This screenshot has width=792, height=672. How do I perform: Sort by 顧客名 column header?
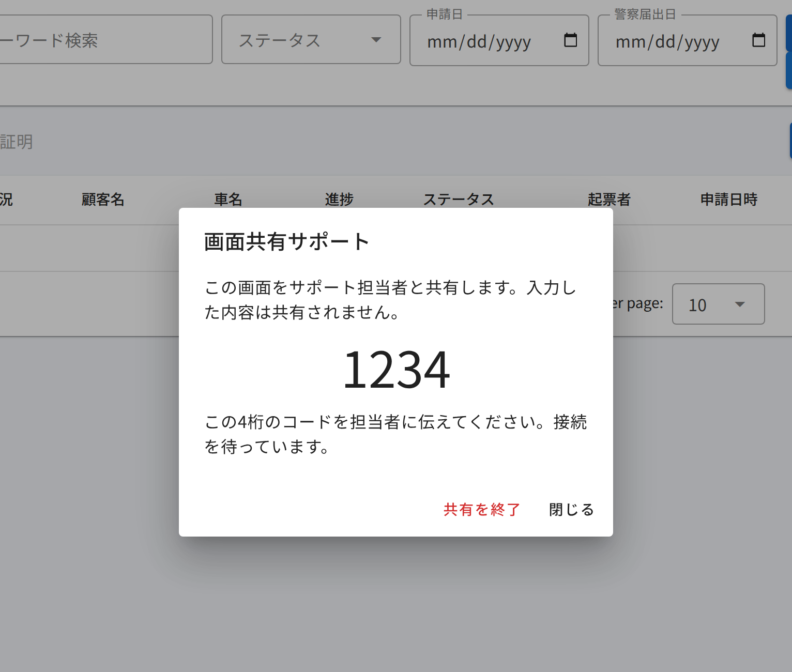click(103, 200)
